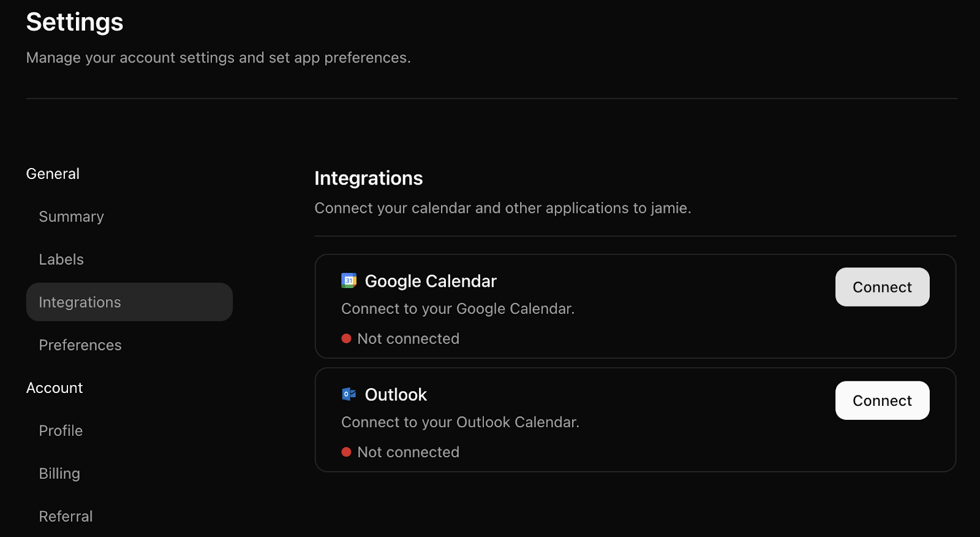Click the Outlook logo icon
The height and width of the screenshot is (537, 980).
click(x=349, y=394)
